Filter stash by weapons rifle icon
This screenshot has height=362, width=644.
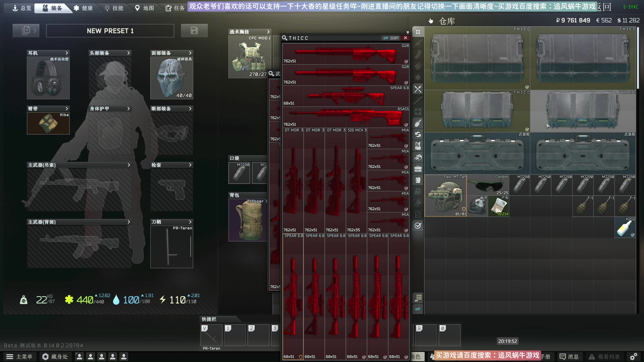click(x=418, y=43)
